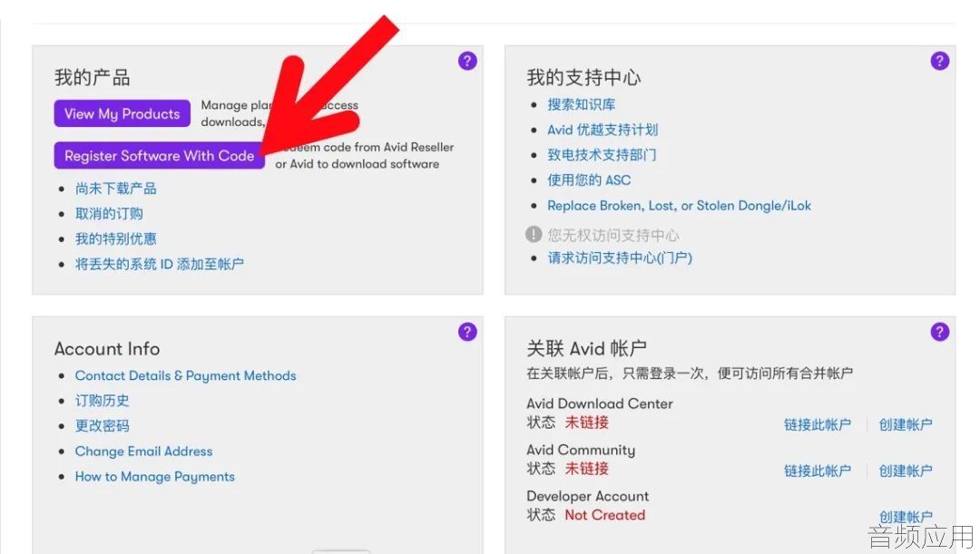Screen dimensions: 980x554
Task: Click the Account Info heading
Action: 107,348
